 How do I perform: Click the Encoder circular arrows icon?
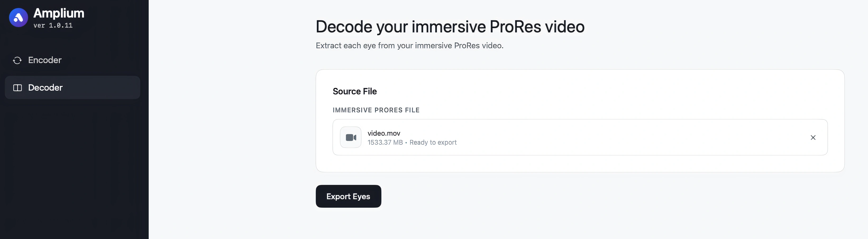(x=17, y=60)
